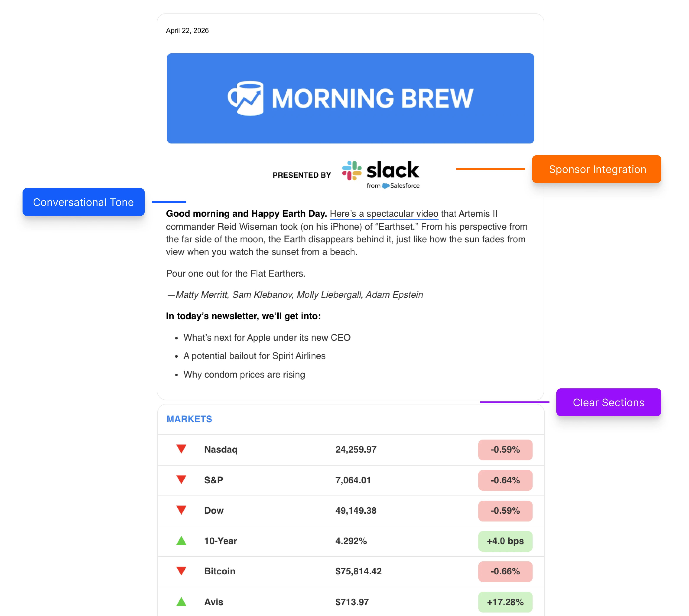Click the April 22, 2026 date
The image size is (689, 616).
pos(187,31)
